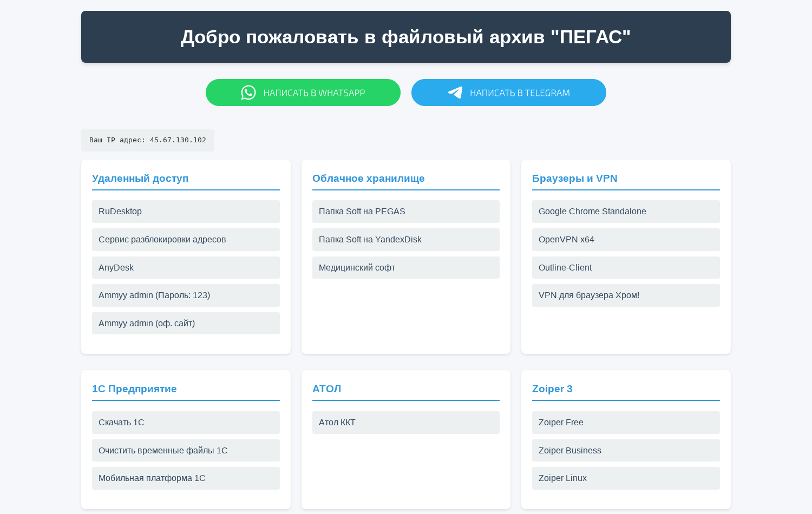812x514 pixels.
Task: Click the Удаленный доступ section heading
Action: [140, 179]
